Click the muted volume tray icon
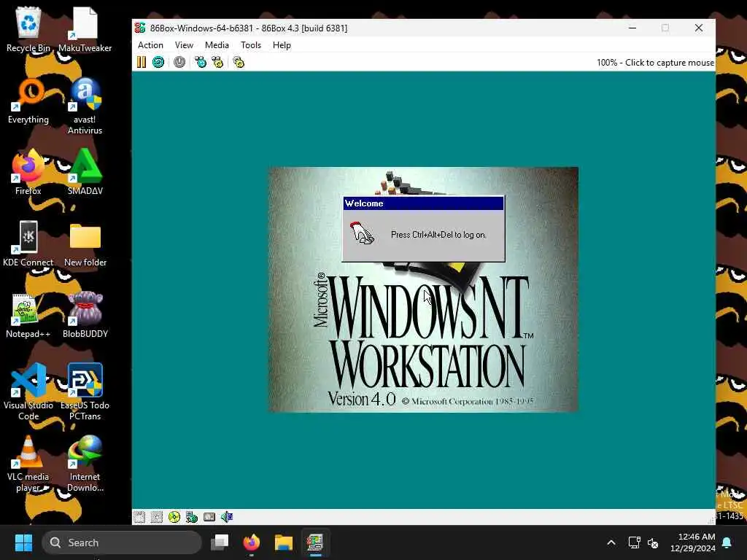This screenshot has height=560, width=747. point(653,542)
